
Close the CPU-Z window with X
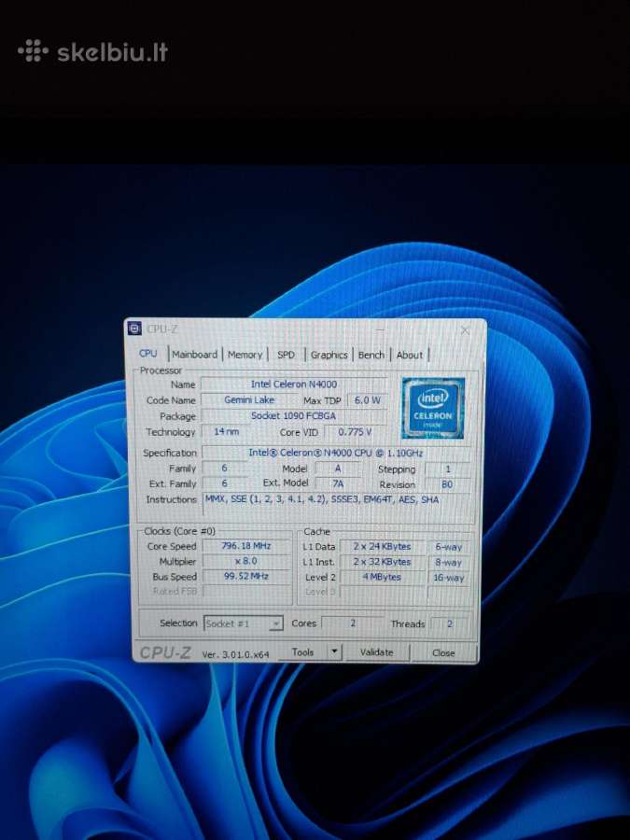[465, 330]
